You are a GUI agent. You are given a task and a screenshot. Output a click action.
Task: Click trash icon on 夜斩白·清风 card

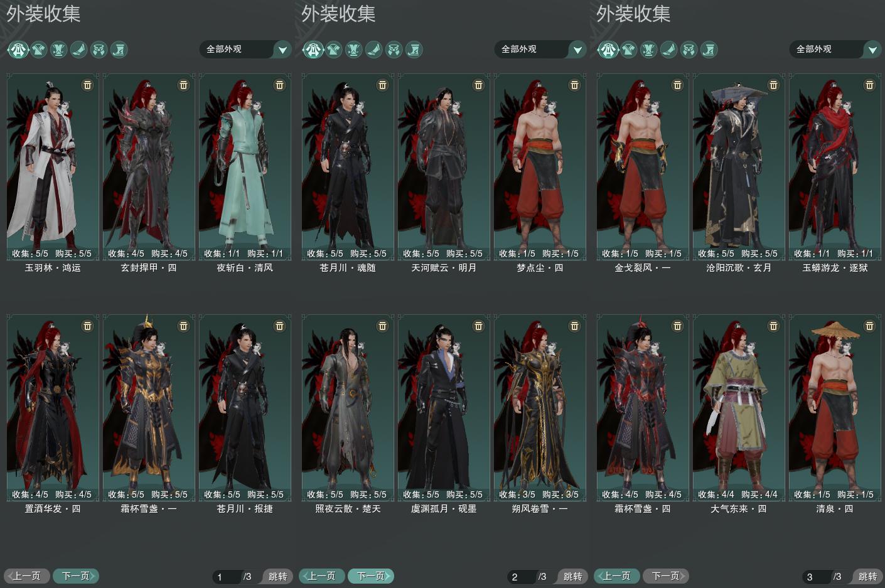[x=279, y=85]
